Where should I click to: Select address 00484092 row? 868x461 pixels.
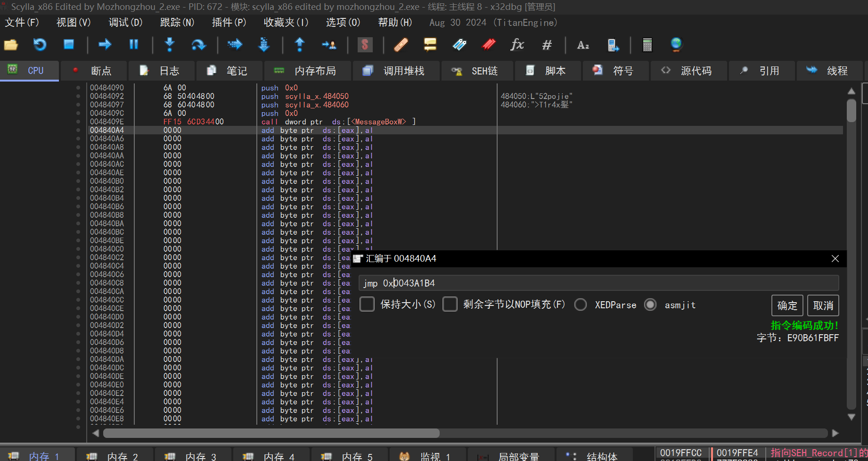tap(465, 96)
